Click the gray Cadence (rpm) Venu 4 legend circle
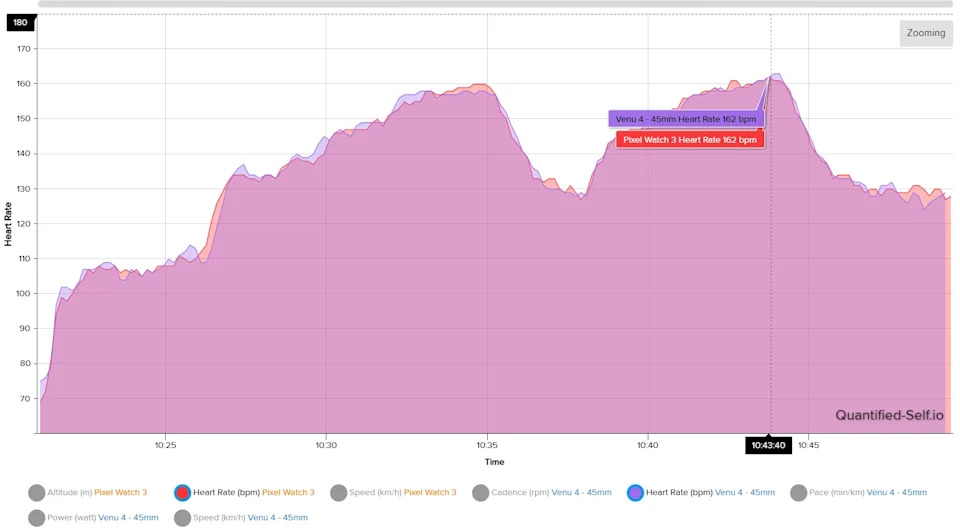The width and height of the screenshot is (960, 532). 481,492
